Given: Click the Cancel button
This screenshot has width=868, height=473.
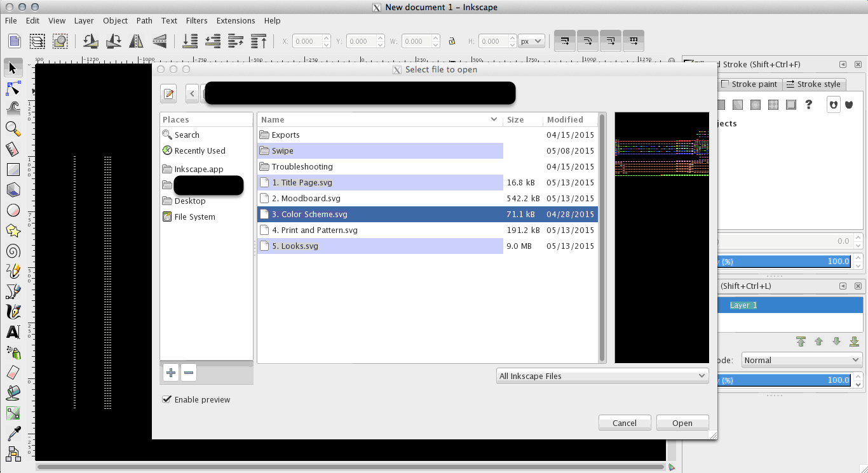Looking at the screenshot, I should click(624, 422).
